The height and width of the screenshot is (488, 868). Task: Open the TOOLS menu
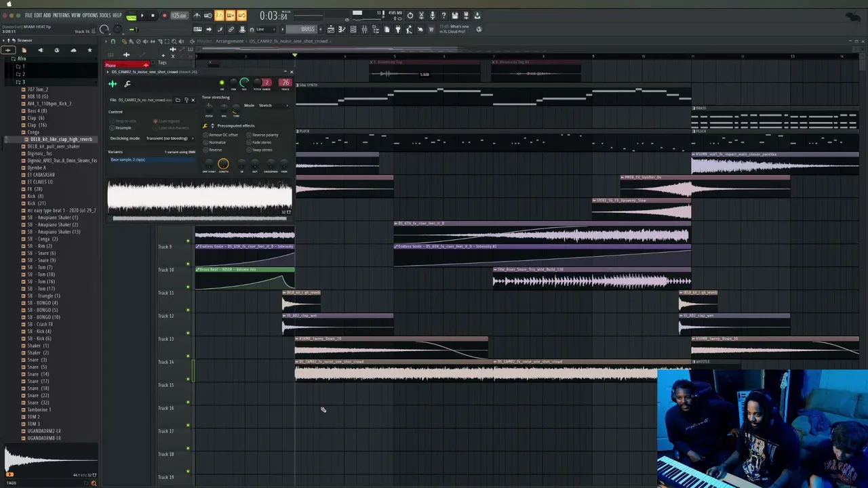[x=105, y=15]
